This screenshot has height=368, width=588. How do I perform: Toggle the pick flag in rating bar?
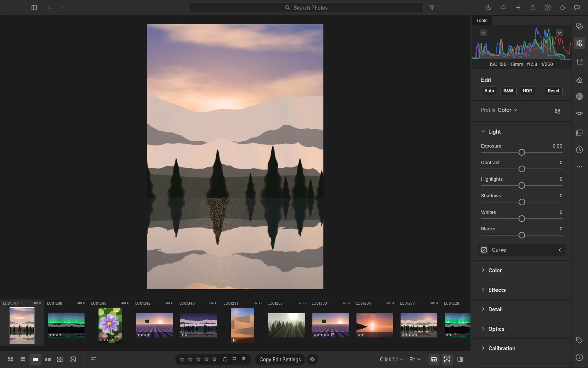pyautogui.click(x=234, y=360)
